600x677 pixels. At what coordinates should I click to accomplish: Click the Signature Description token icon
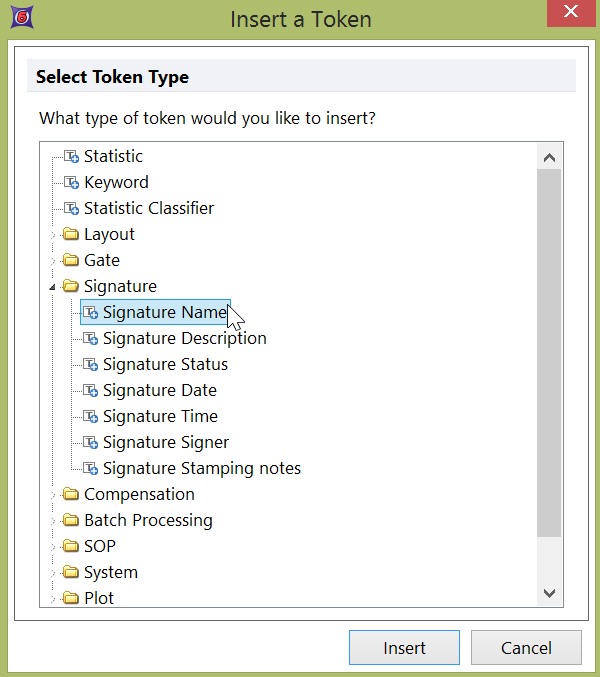pos(90,338)
